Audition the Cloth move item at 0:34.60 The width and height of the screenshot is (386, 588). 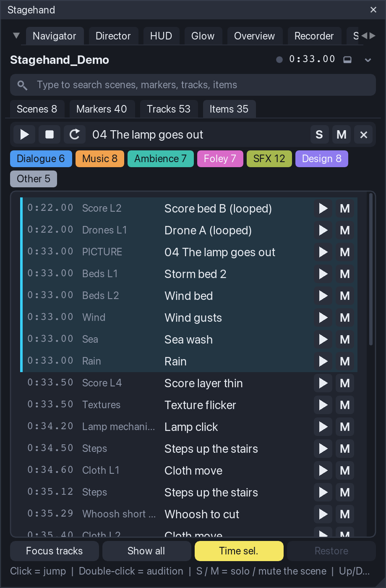pyautogui.click(x=323, y=470)
